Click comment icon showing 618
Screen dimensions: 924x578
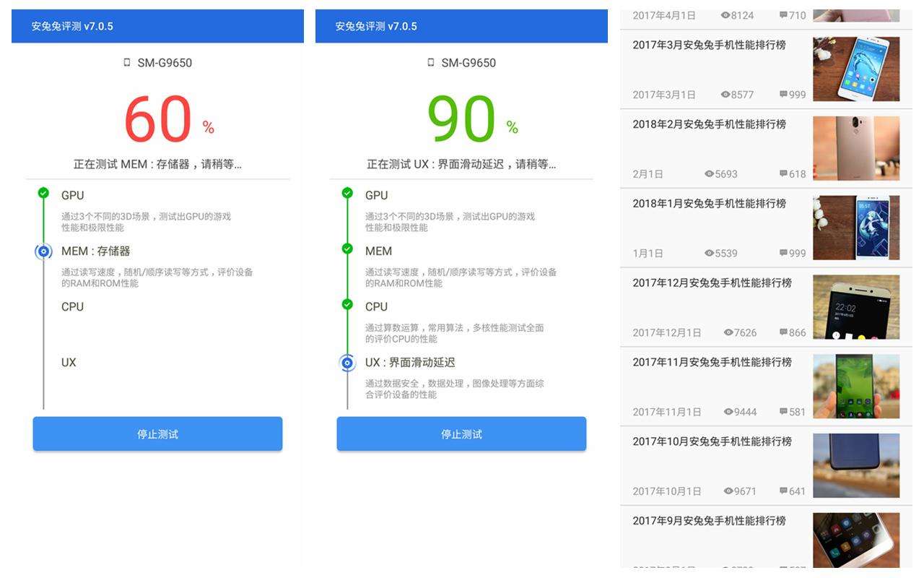coord(783,174)
